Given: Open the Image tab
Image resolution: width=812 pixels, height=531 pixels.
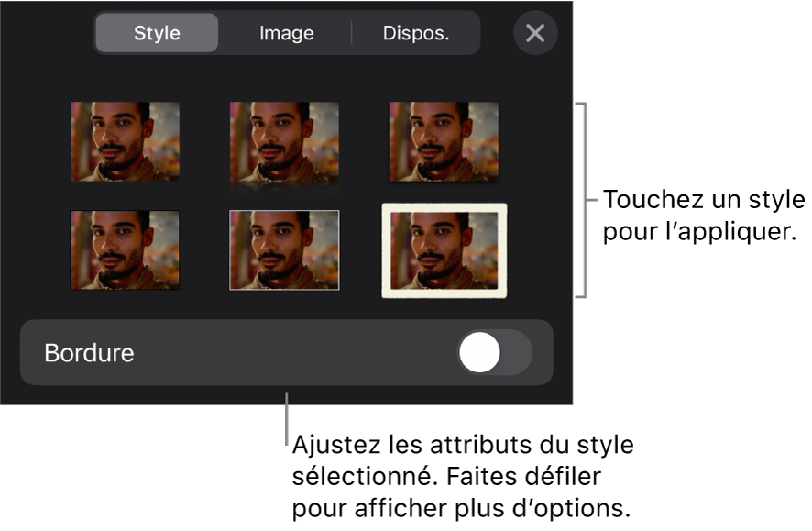Looking at the screenshot, I should [x=286, y=33].
